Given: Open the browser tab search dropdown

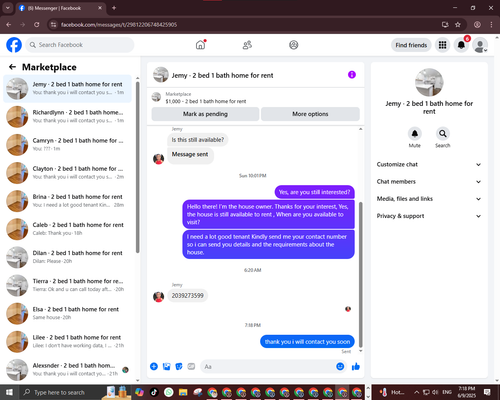Looking at the screenshot, I should [x=8, y=8].
